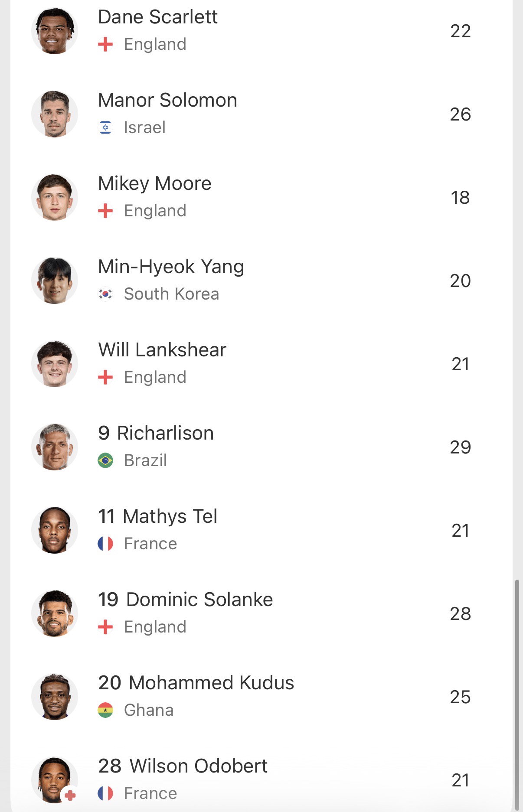Open Dane Scarlett's player photo
523x812 pixels.
(x=55, y=31)
